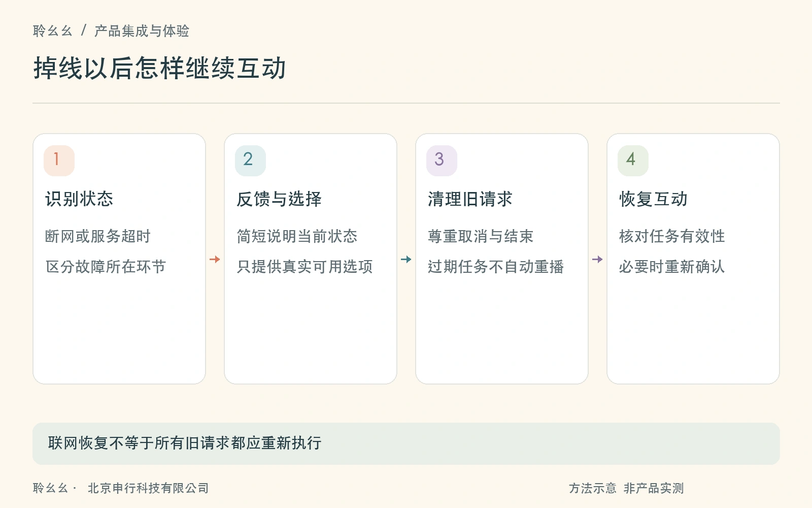Click the line "简短说明当前状态"

coord(297,236)
